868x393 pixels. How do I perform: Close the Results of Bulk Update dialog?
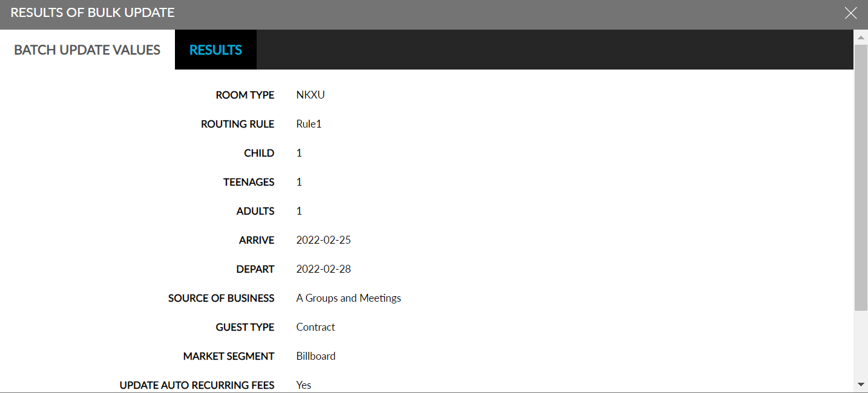850,13
